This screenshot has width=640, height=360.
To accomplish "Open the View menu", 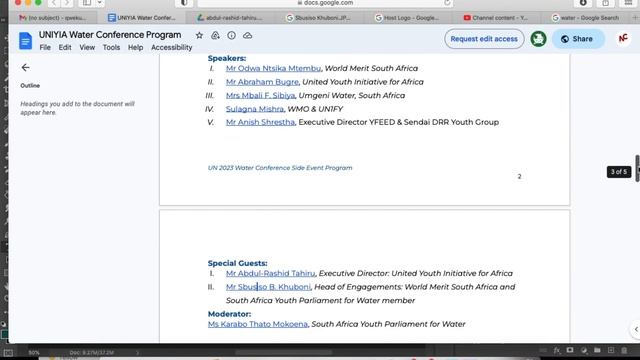I will pyautogui.click(x=87, y=47).
